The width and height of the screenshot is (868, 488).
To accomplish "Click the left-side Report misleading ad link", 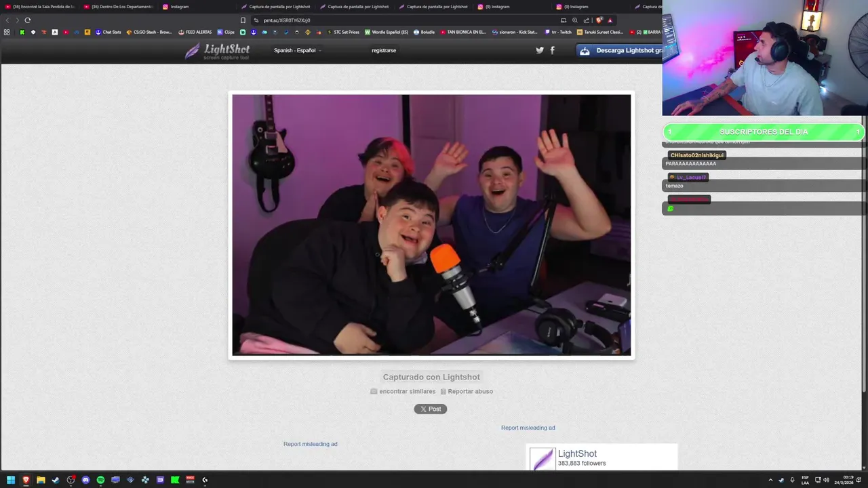I will 310,444.
